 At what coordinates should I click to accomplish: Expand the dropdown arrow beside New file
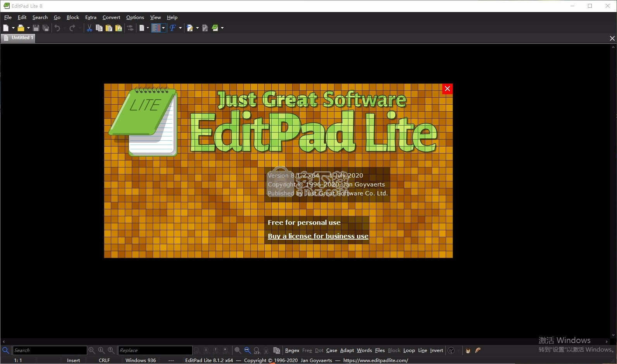(x=13, y=28)
